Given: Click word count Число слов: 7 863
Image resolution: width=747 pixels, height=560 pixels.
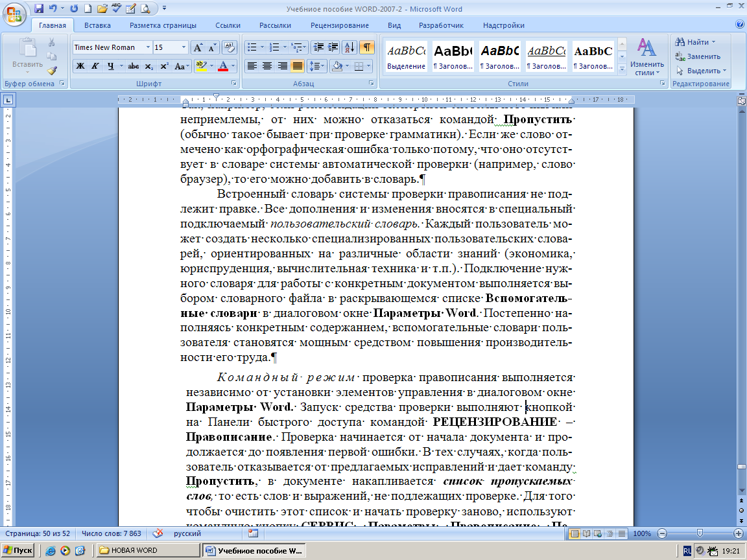Looking at the screenshot, I should [112, 533].
